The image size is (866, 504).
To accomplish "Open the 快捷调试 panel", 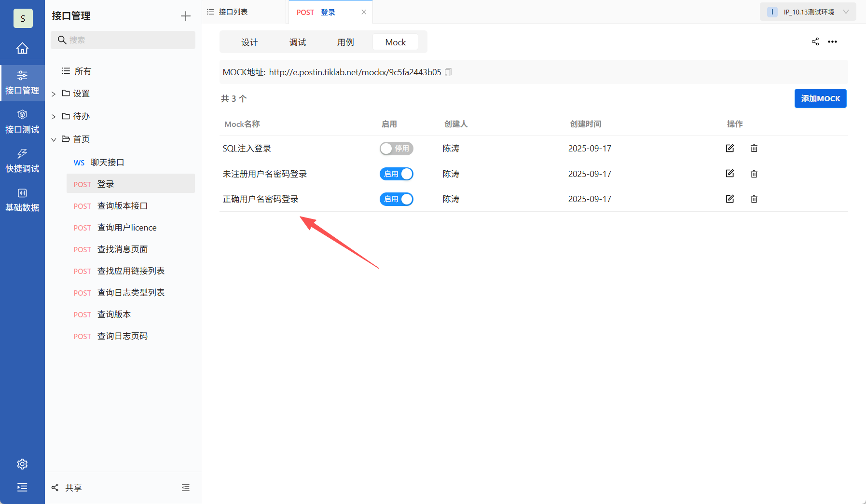I will coord(22,160).
